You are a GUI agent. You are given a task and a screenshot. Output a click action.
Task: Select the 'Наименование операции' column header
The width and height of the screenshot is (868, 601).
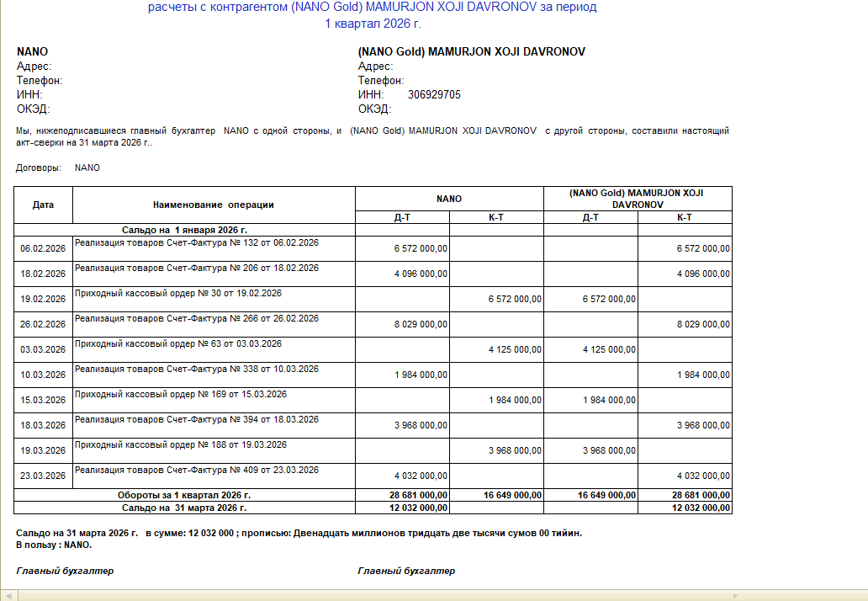pyautogui.click(x=214, y=205)
